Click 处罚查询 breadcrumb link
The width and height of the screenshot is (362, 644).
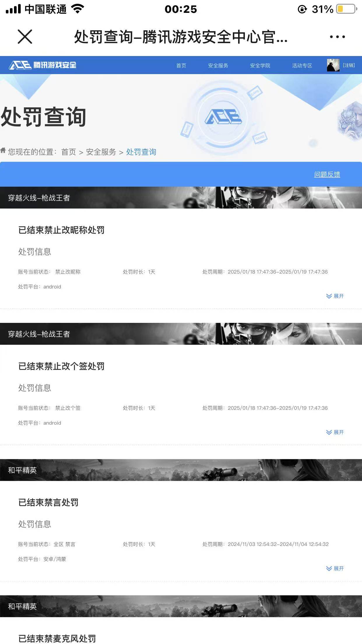pyautogui.click(x=141, y=152)
